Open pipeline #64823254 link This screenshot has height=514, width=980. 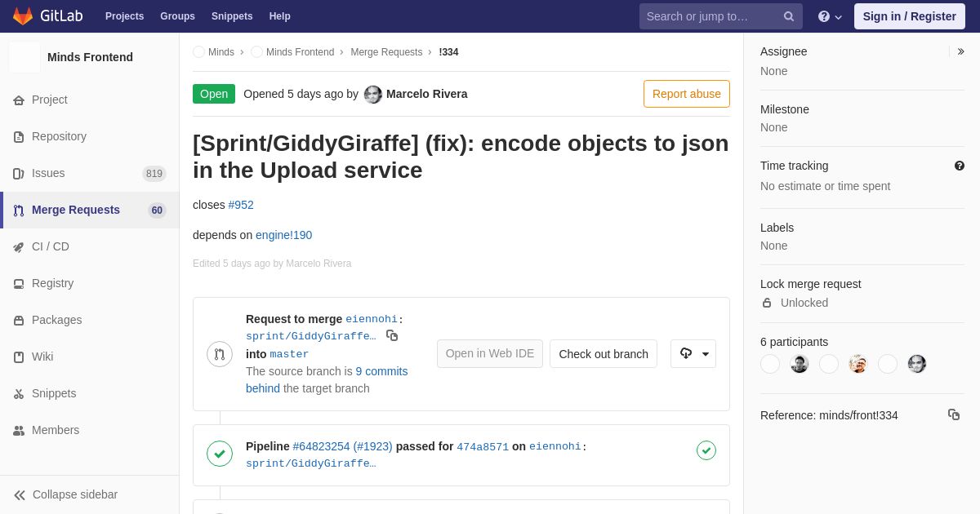342,446
